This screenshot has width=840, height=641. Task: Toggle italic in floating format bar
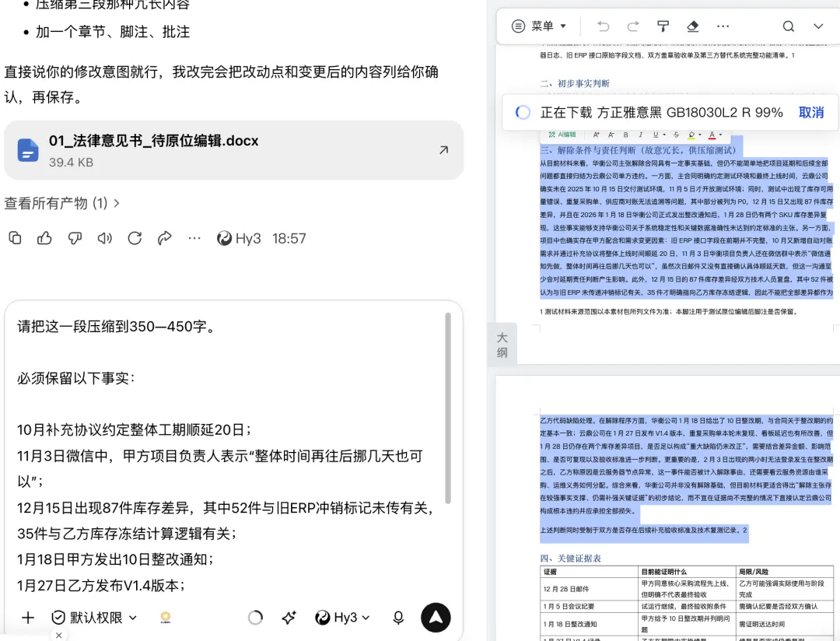[640, 135]
